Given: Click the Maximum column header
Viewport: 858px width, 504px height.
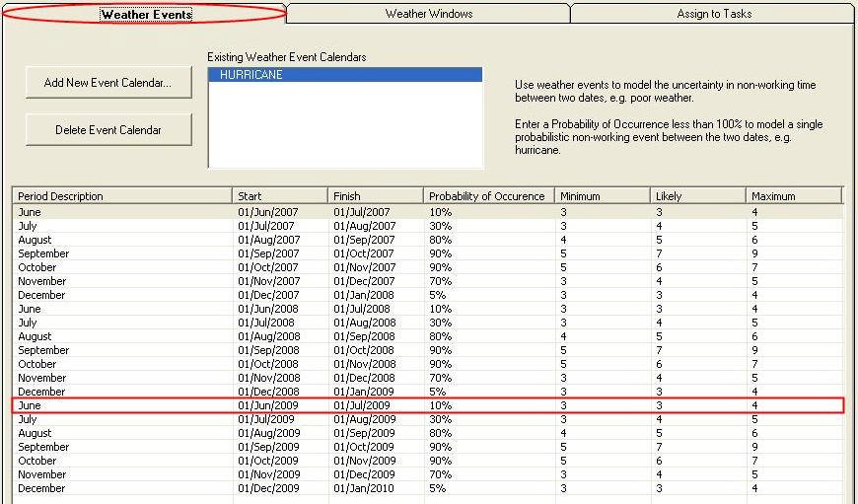Looking at the screenshot, I should click(794, 196).
